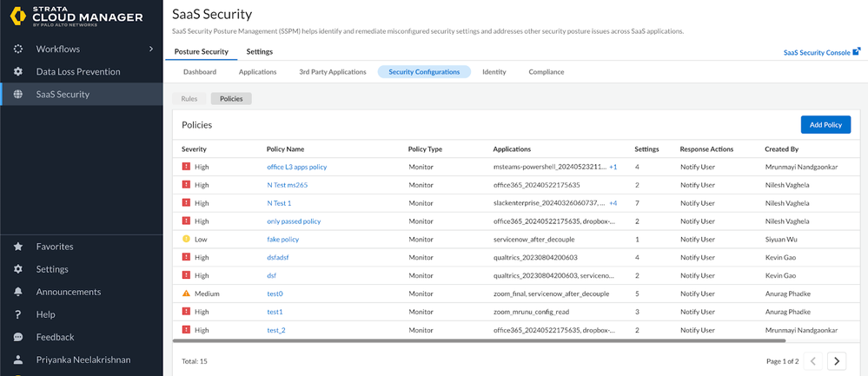
Task: Expand the Workflows menu chevron
Action: coord(151,49)
